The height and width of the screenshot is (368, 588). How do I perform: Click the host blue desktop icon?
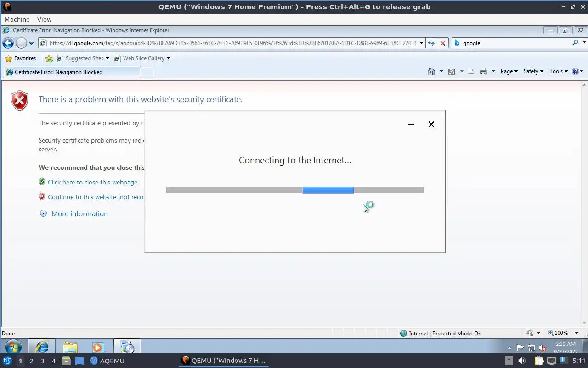(x=79, y=361)
